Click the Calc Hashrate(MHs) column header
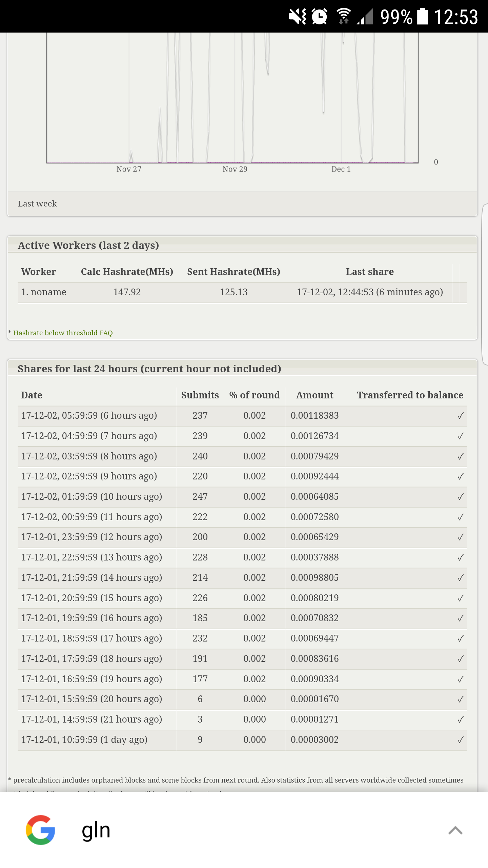 coord(127,272)
